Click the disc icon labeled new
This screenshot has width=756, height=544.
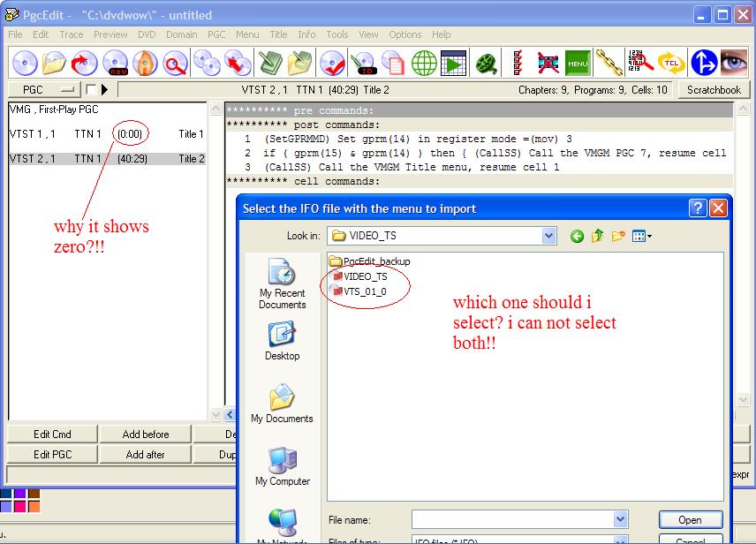coord(116,64)
